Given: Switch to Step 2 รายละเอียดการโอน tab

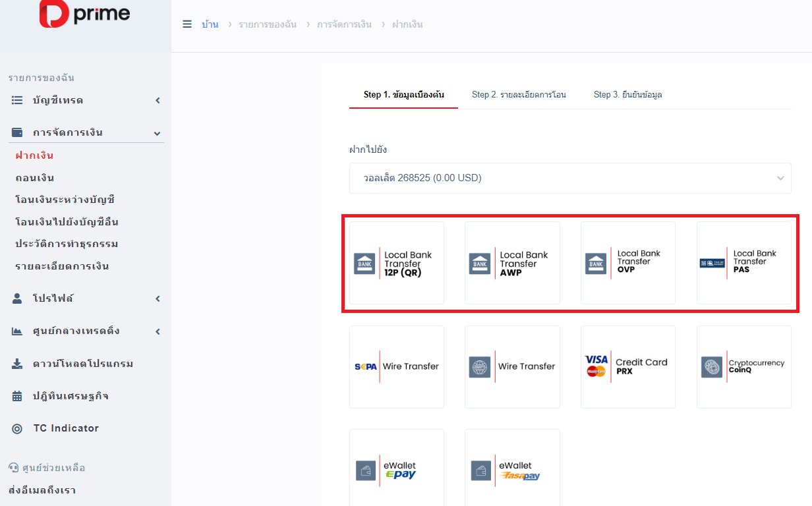Looking at the screenshot, I should coord(519,95).
